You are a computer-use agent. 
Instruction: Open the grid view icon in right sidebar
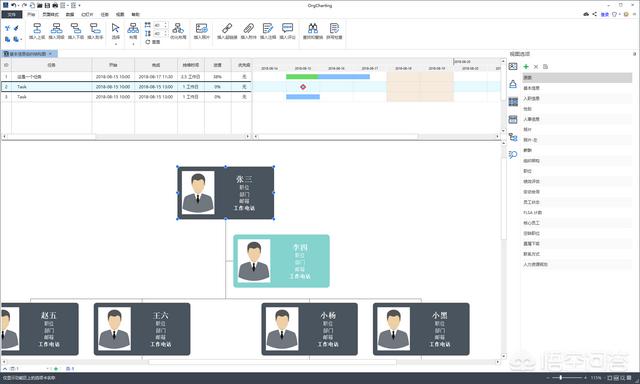(x=513, y=102)
